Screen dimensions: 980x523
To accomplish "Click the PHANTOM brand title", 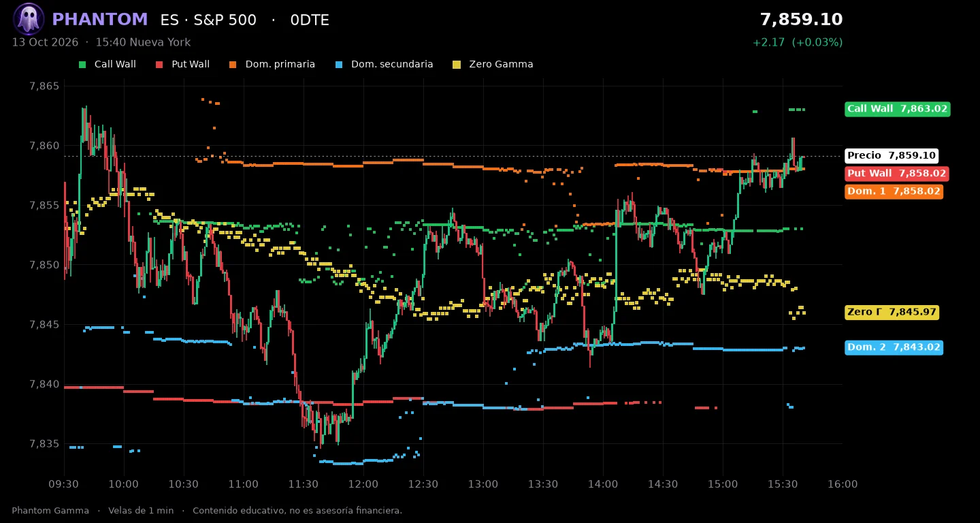I will tap(100, 20).
